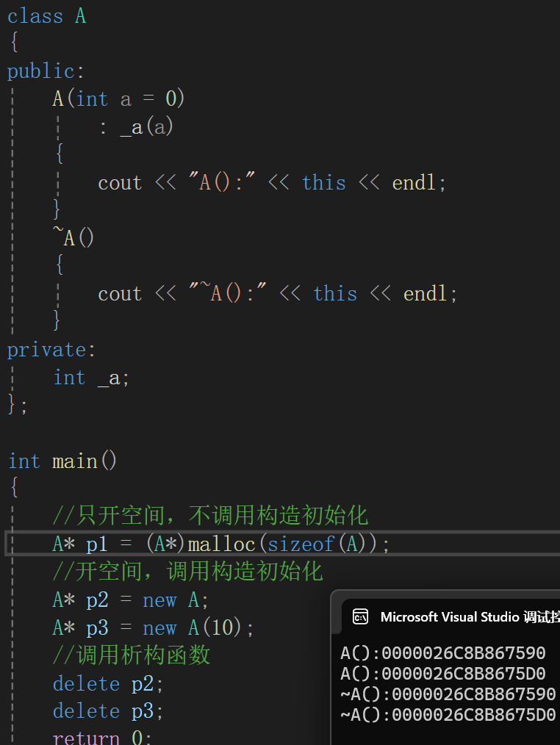Screen dimensions: 560x745
Task: Click console output 'A():0000026C8B867590'
Action: click(443, 653)
